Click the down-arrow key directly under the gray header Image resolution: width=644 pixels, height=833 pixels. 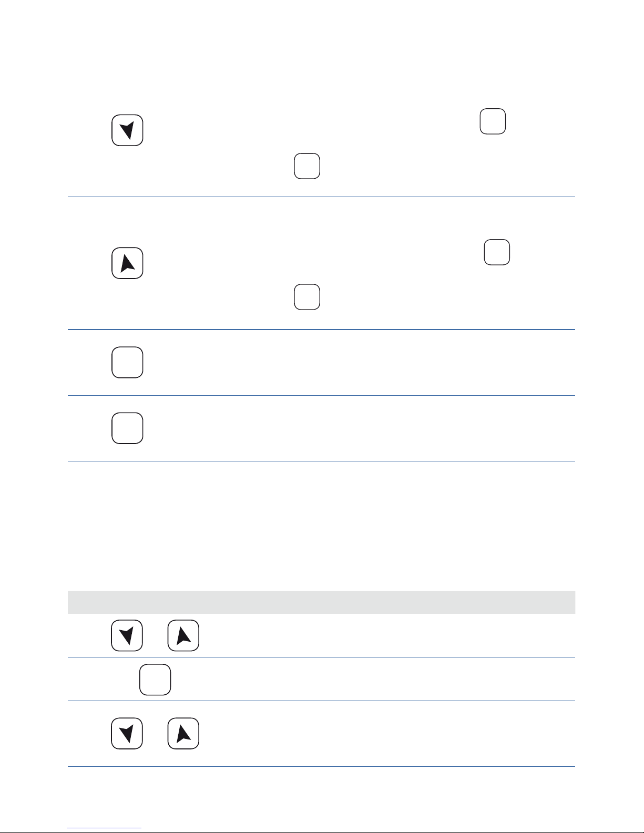[127, 635]
